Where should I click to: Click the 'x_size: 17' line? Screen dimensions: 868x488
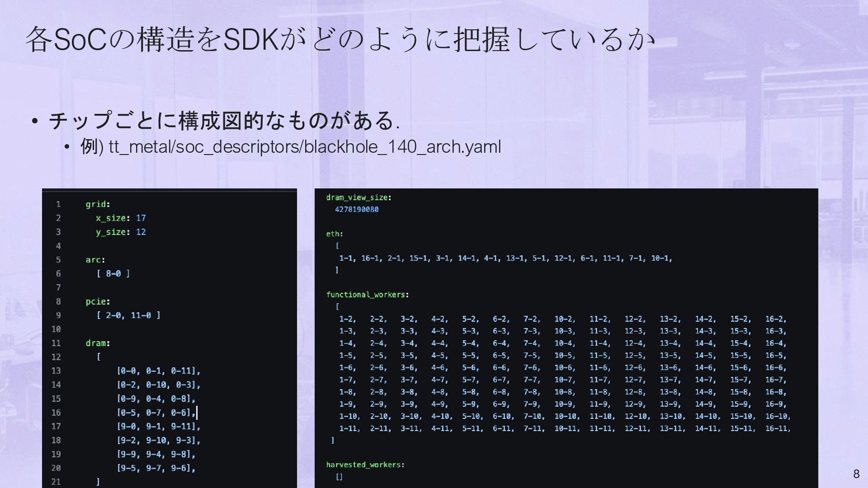point(121,218)
